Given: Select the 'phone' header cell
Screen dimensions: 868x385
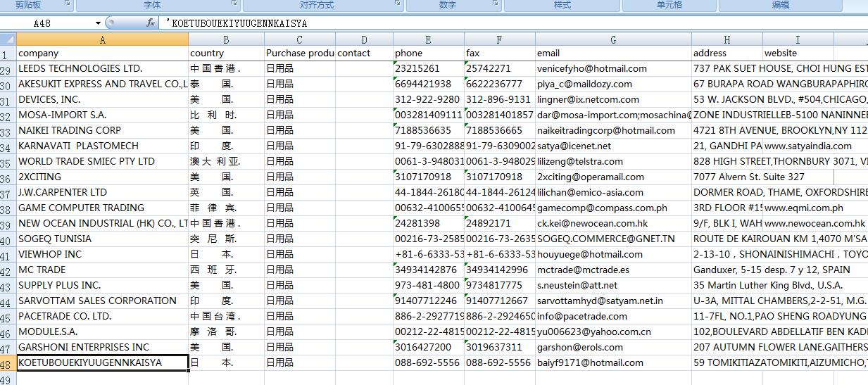Looking at the screenshot, I should pyautogui.click(x=428, y=53).
